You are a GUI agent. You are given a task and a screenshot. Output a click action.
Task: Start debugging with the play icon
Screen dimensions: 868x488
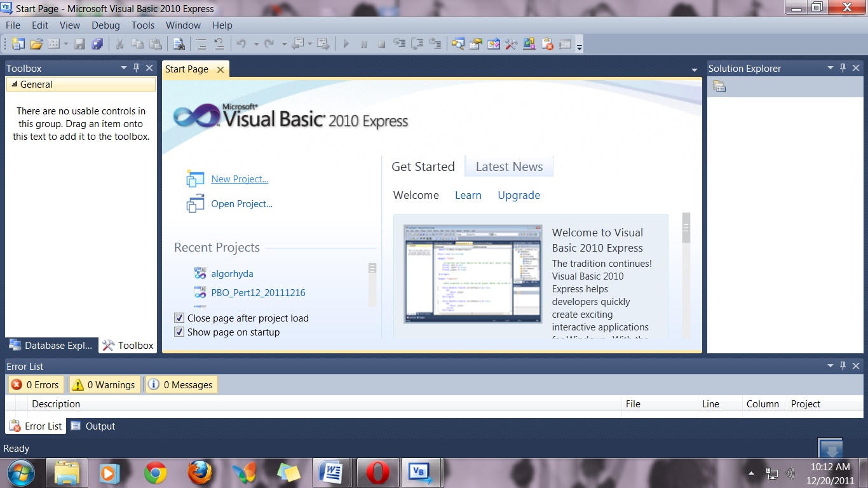click(346, 44)
